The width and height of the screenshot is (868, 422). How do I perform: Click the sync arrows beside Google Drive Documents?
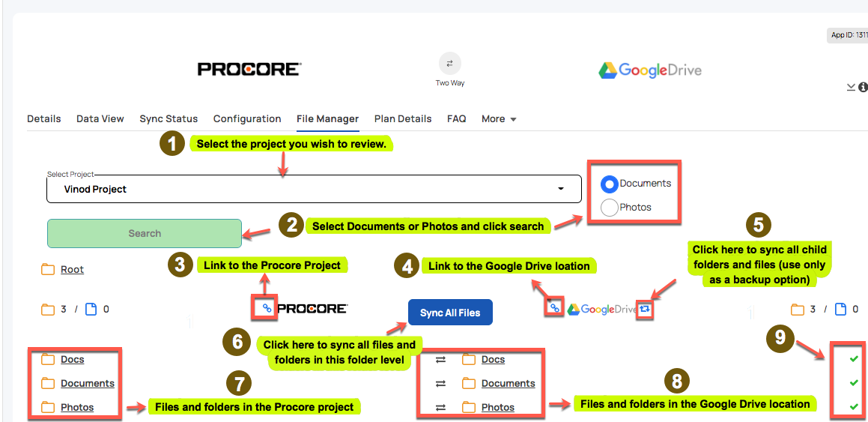coord(440,383)
